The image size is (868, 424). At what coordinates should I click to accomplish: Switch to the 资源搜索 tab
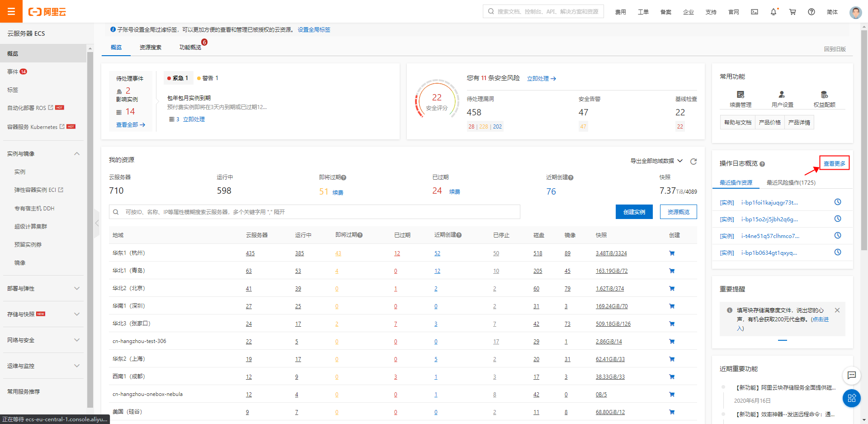tap(151, 48)
